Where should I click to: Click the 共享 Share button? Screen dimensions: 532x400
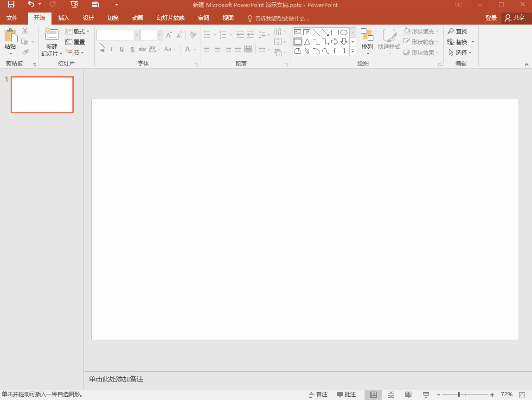[515, 18]
